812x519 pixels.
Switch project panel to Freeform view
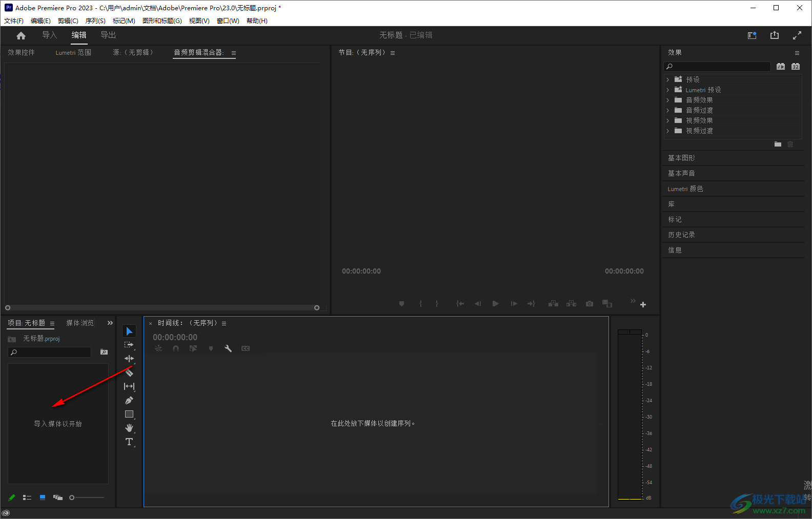(58, 497)
